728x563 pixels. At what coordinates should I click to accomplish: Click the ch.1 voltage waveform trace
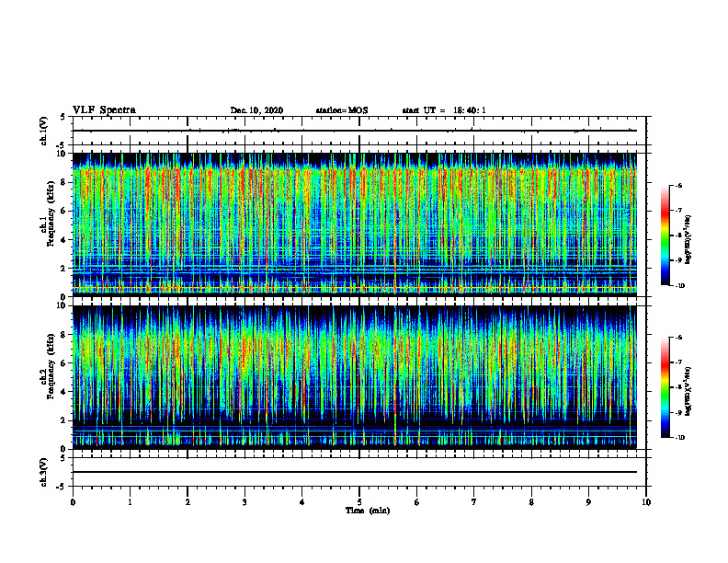355,131
